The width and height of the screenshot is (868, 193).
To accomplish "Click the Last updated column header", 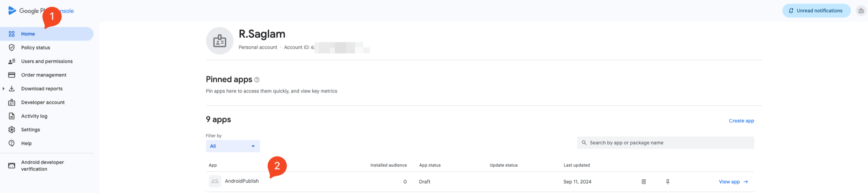I will tap(576, 165).
